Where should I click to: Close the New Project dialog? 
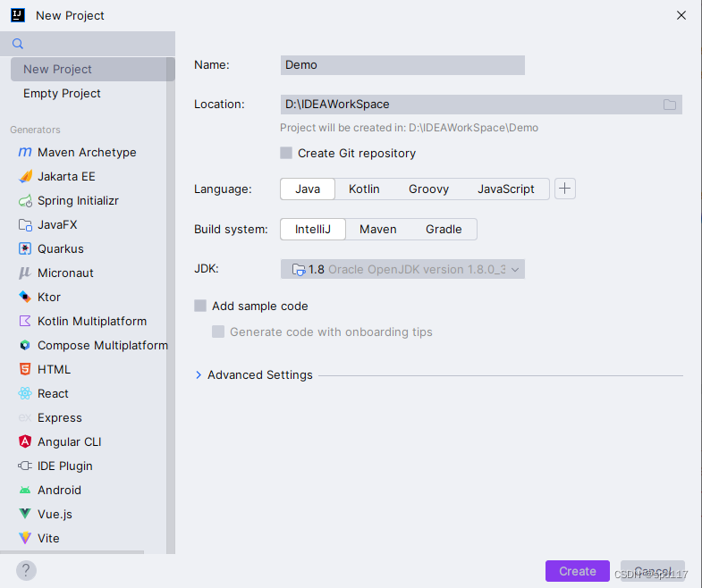(681, 15)
